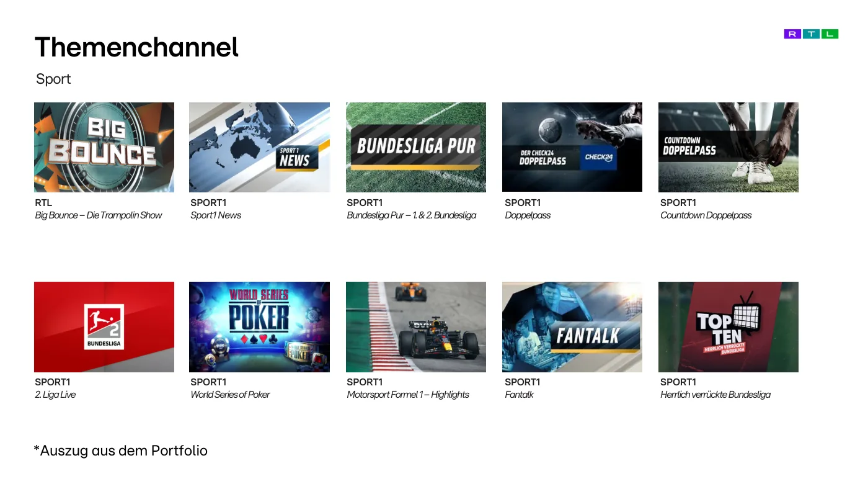Image resolution: width=868 pixels, height=489 pixels.
Task: Select the "Countdown Doppelpass" caption text
Action: (706, 215)
